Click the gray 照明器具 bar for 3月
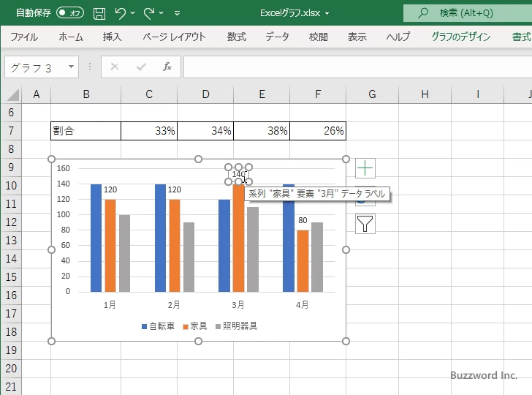 253,249
